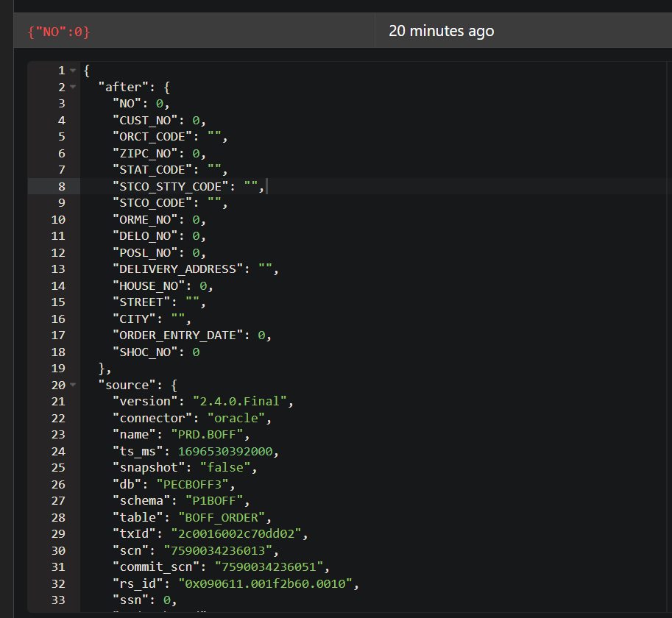Click line number 33 in the gutter

[59, 600]
